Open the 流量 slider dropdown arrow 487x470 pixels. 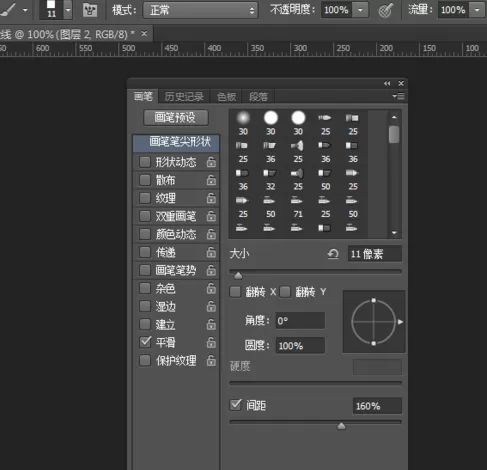[477, 10]
